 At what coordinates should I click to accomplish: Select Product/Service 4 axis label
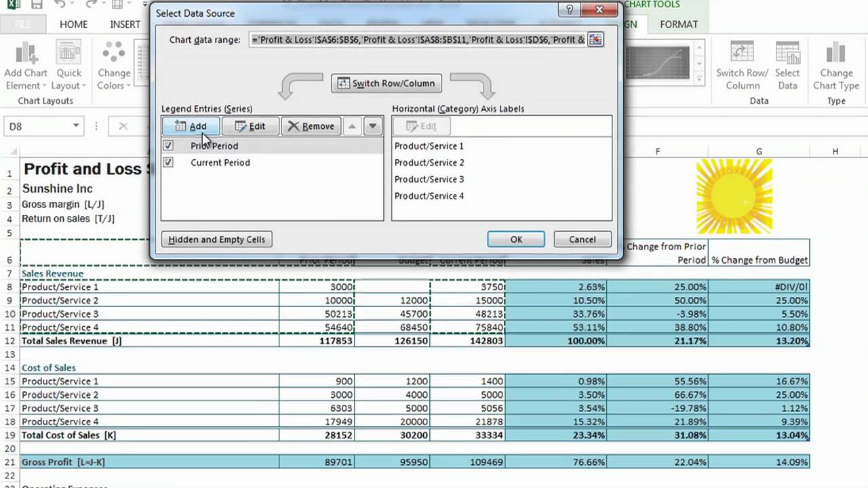point(429,196)
